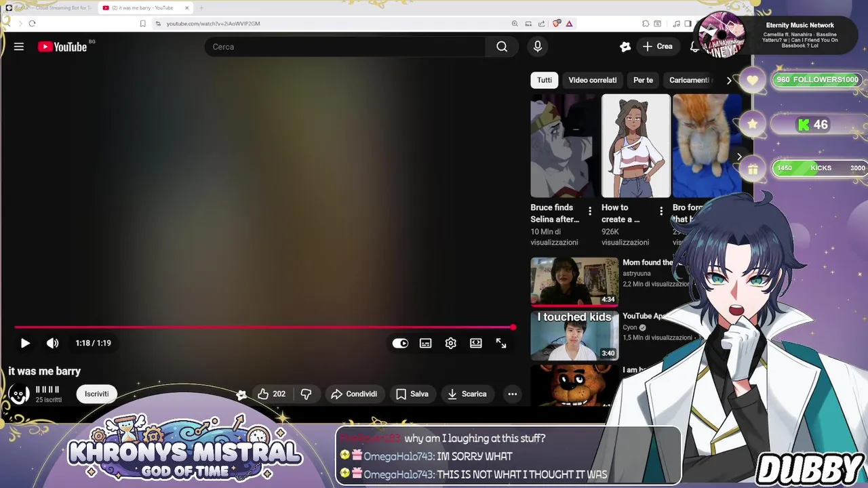Open the Crea create button
The height and width of the screenshot is (488, 868).
coord(657,47)
